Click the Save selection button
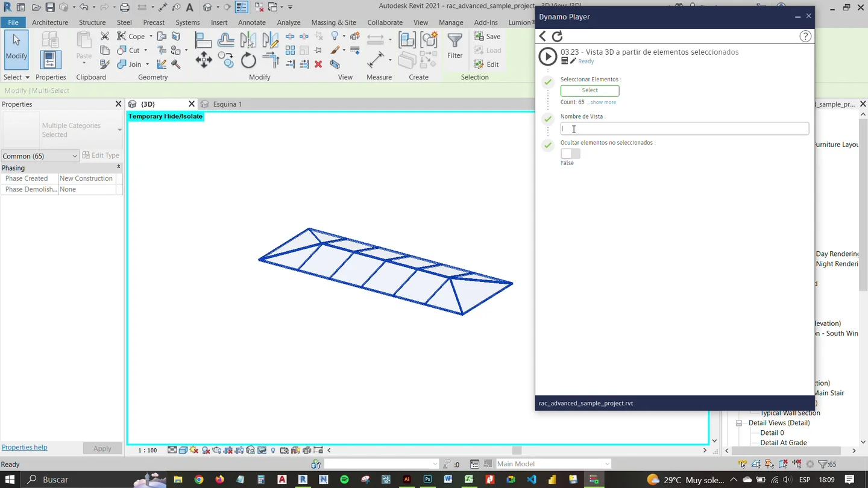The image size is (868, 488). click(487, 36)
